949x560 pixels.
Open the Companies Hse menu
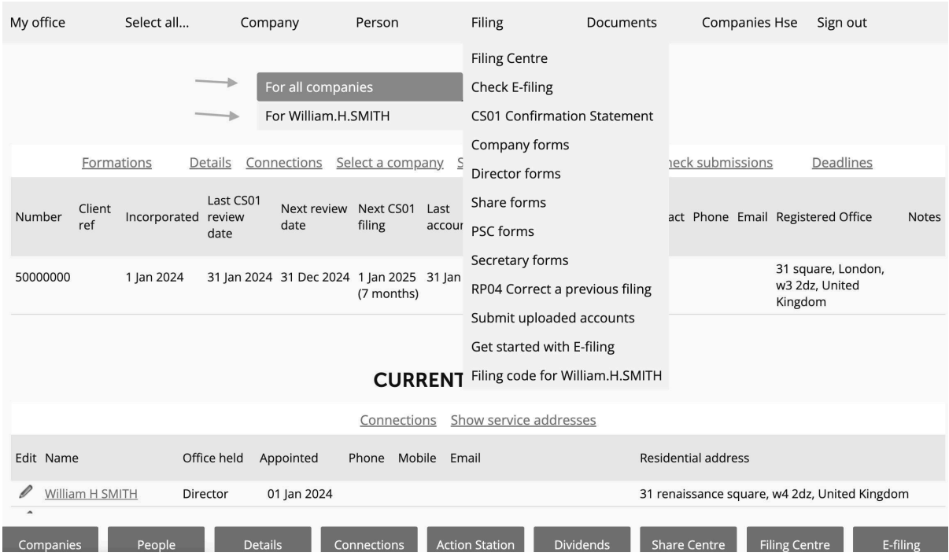[749, 23]
